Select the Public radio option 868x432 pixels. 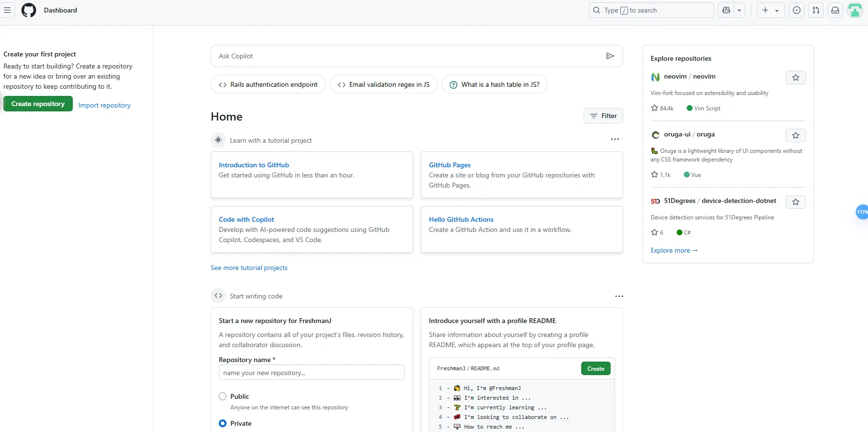pyautogui.click(x=223, y=396)
